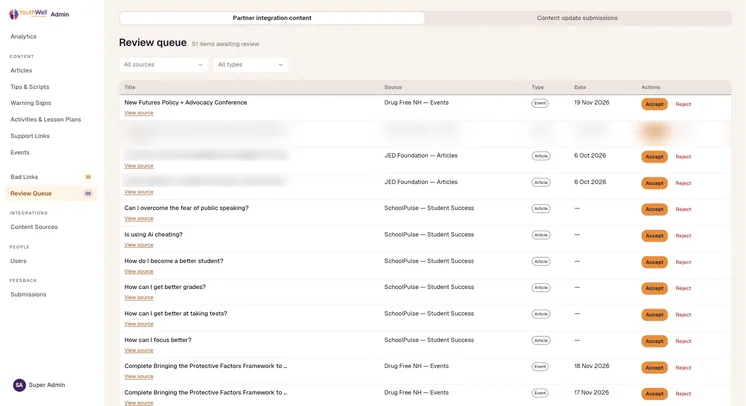This screenshot has width=746, height=406.
Task: Reject 'How can I get better at taking tests?'
Action: pyautogui.click(x=683, y=315)
